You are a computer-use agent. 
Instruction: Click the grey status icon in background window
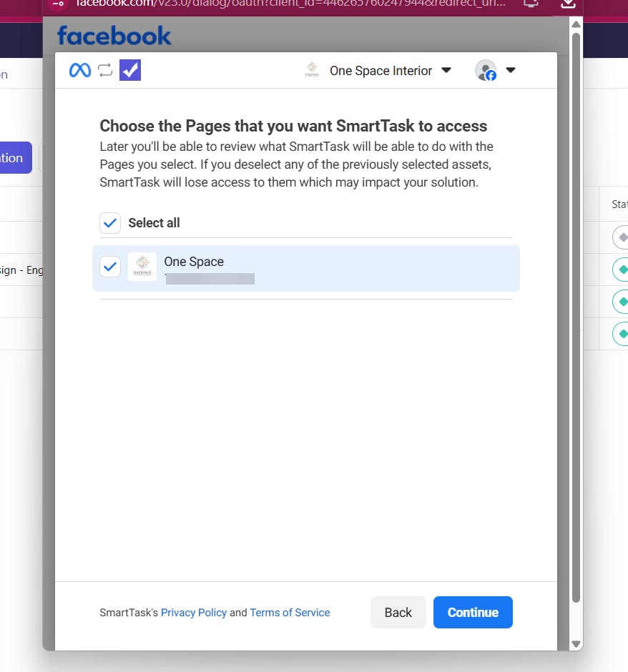tap(622, 237)
